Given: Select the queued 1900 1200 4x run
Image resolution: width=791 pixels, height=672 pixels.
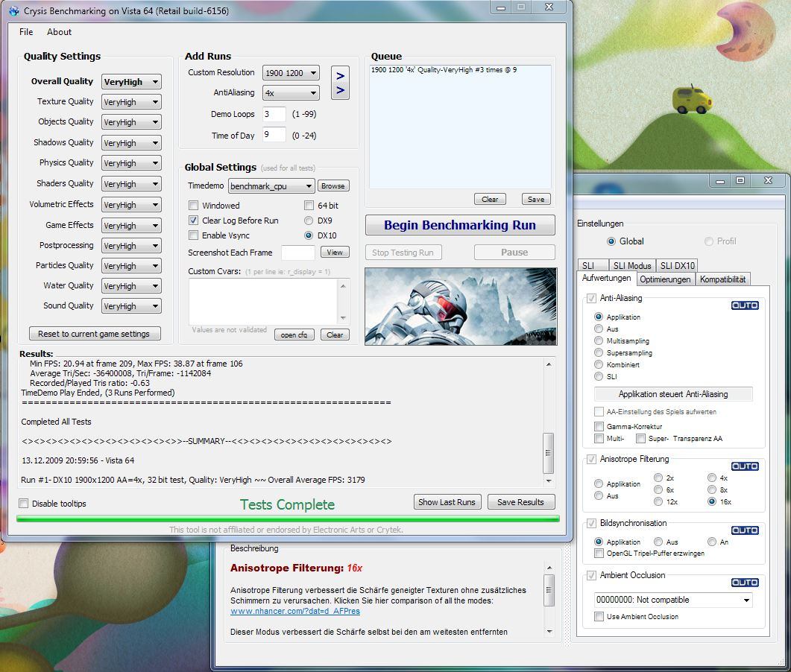Looking at the screenshot, I should pos(444,70).
